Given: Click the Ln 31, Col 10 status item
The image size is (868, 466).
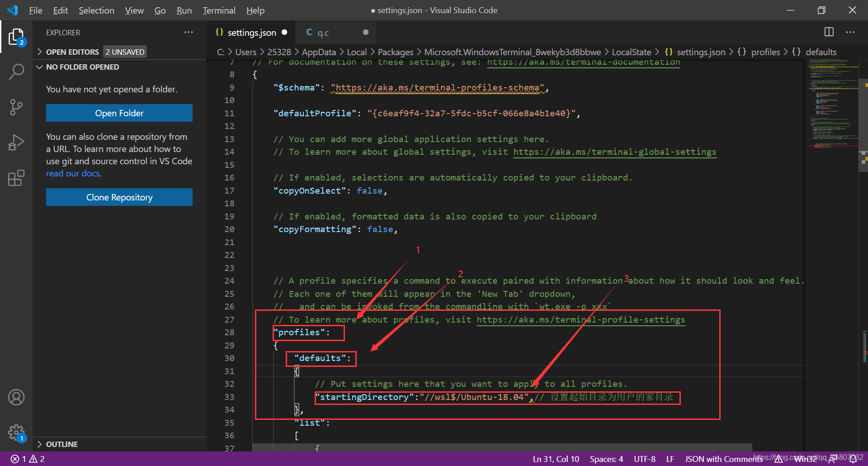Looking at the screenshot, I should click(556, 459).
